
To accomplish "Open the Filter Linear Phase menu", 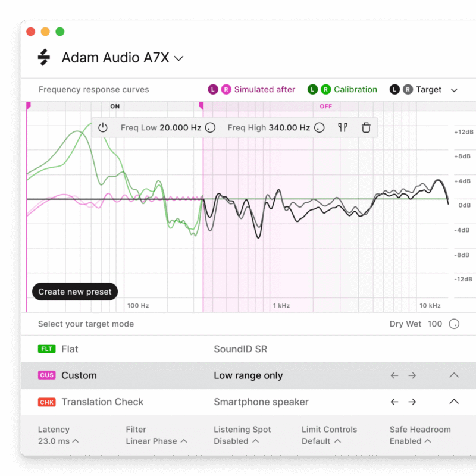I will pyautogui.click(x=156, y=436).
